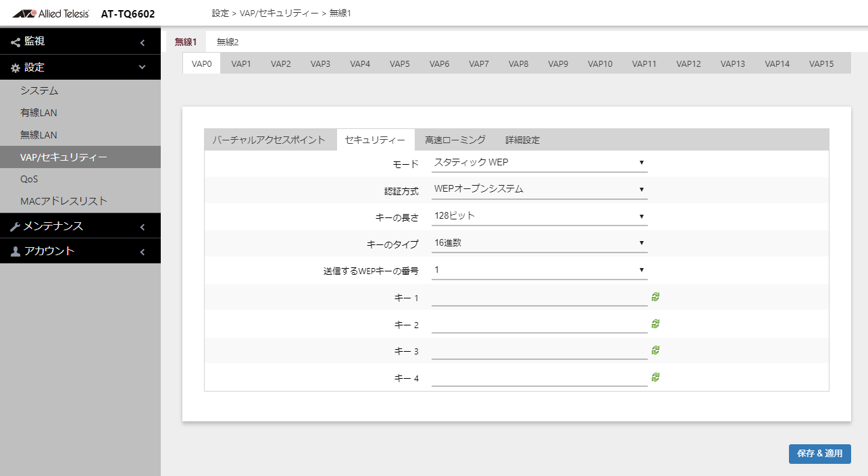Select the VAP7 tab
Viewport: 868px width, 476px height.
point(479,64)
